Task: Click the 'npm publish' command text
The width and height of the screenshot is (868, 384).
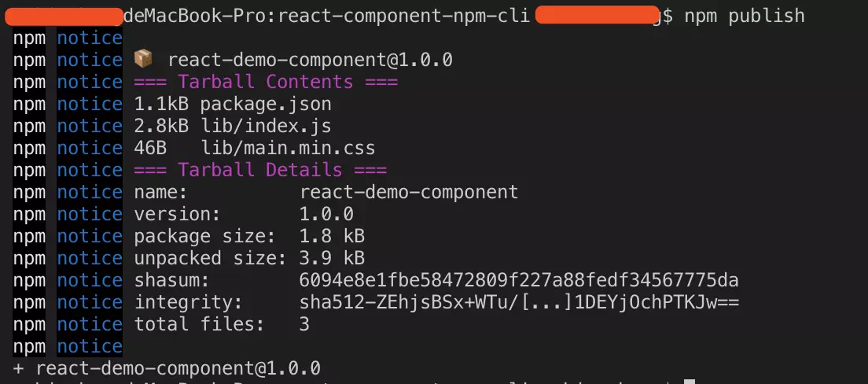Action: (x=745, y=16)
